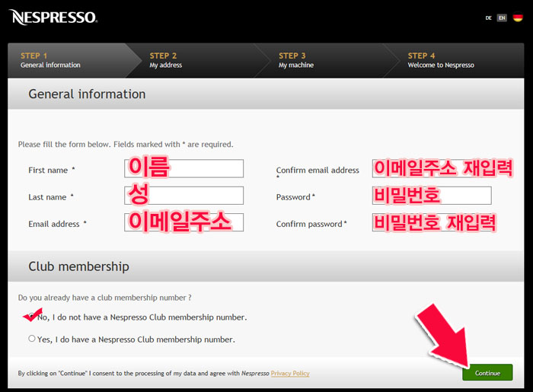The image size is (533, 392).
Task: Click the 'Club membership' heading text
Action: click(79, 266)
